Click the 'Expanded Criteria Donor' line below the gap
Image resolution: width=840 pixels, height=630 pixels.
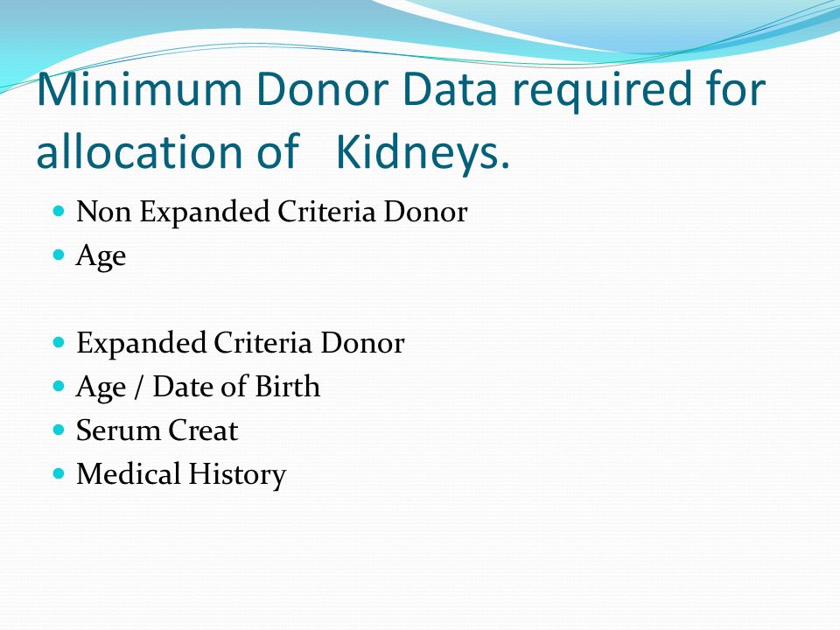240,343
